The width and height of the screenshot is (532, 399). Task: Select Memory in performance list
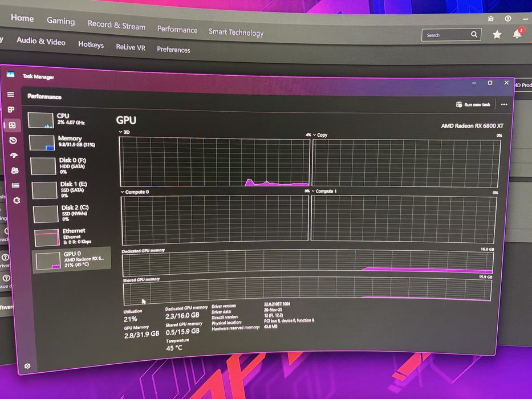pos(69,142)
